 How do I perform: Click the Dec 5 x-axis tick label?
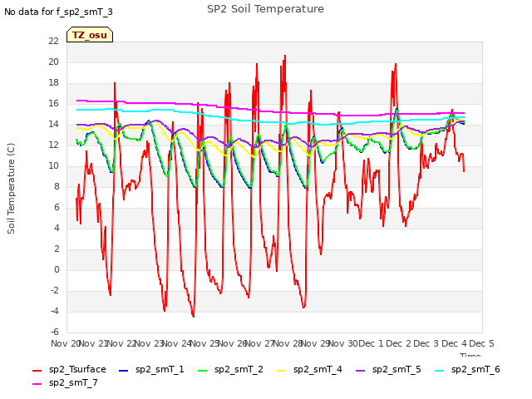[481, 343]
